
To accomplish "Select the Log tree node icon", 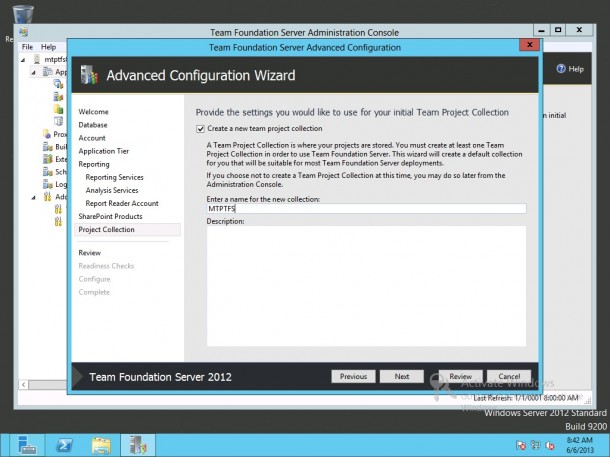I will click(47, 184).
